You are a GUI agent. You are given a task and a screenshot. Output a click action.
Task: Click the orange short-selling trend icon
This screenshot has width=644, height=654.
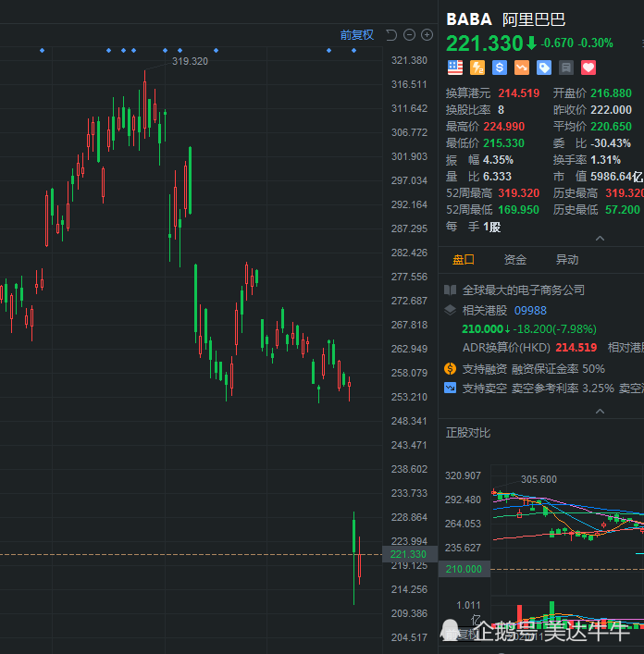pos(522,68)
